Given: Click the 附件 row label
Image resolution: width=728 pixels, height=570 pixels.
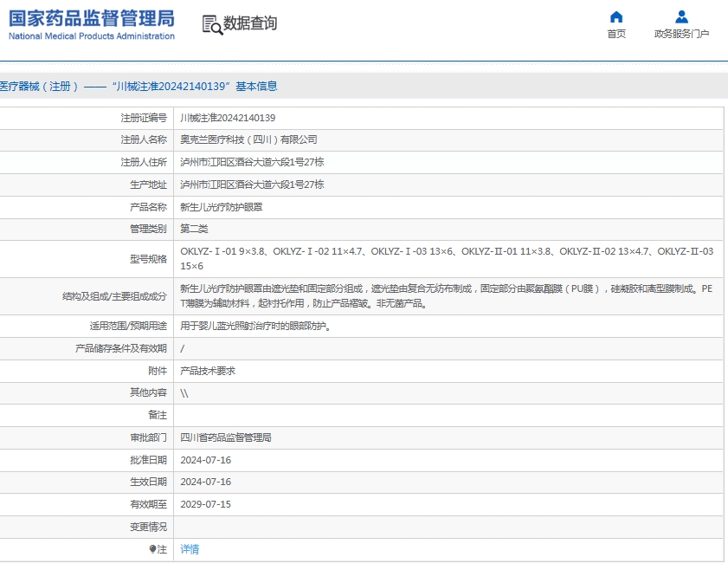Looking at the screenshot, I should tap(158, 371).
